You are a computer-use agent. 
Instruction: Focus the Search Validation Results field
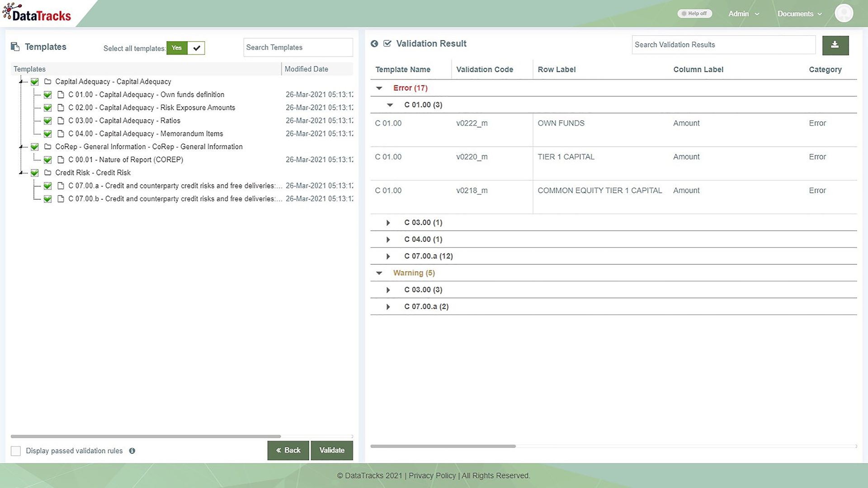click(x=723, y=45)
